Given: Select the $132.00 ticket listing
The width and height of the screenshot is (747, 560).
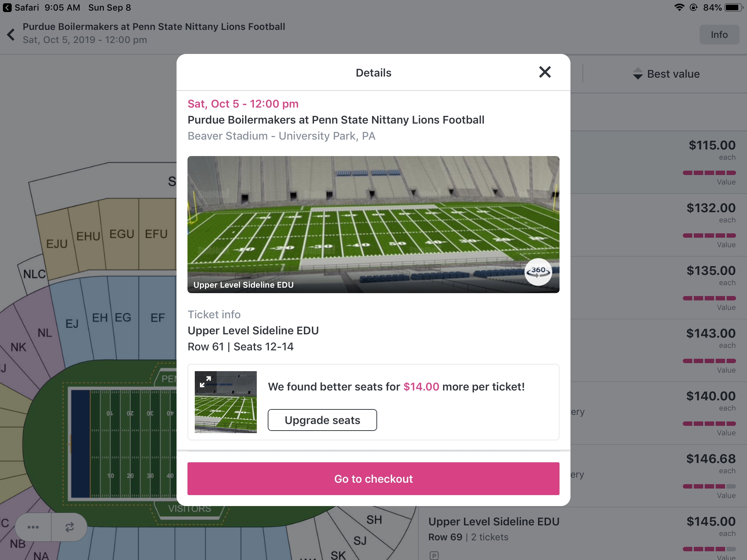Looking at the screenshot, I should click(x=659, y=225).
